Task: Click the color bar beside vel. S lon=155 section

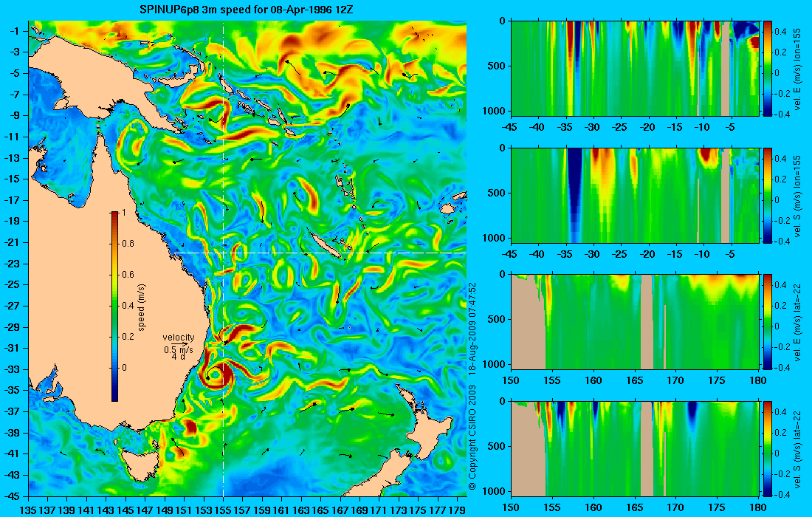Action: click(767, 195)
